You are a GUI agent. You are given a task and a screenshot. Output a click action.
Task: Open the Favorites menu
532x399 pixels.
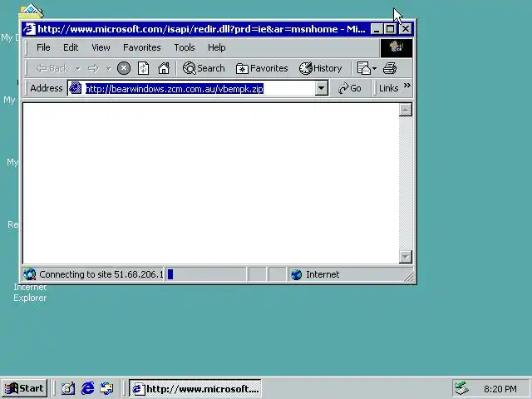pos(142,47)
